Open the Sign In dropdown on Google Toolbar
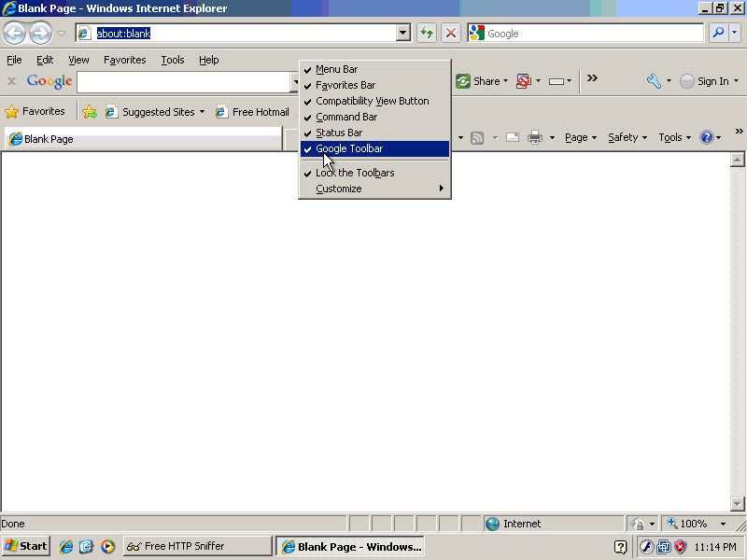Screen dimensions: 747x560 pos(736,81)
